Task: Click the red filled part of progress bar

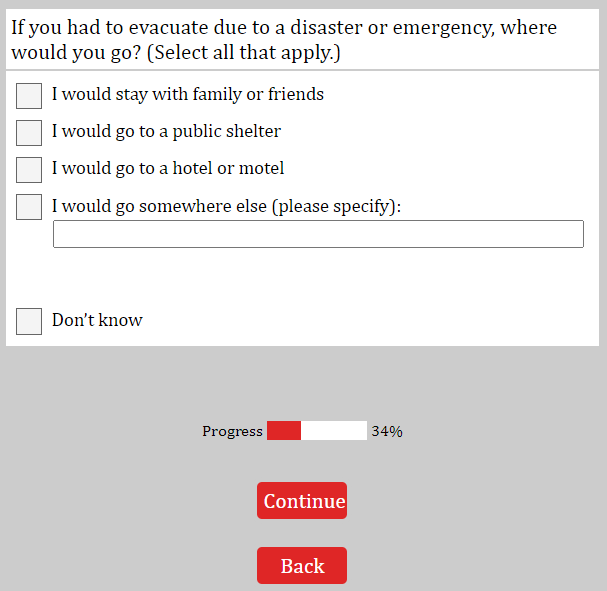Action: click(x=284, y=431)
